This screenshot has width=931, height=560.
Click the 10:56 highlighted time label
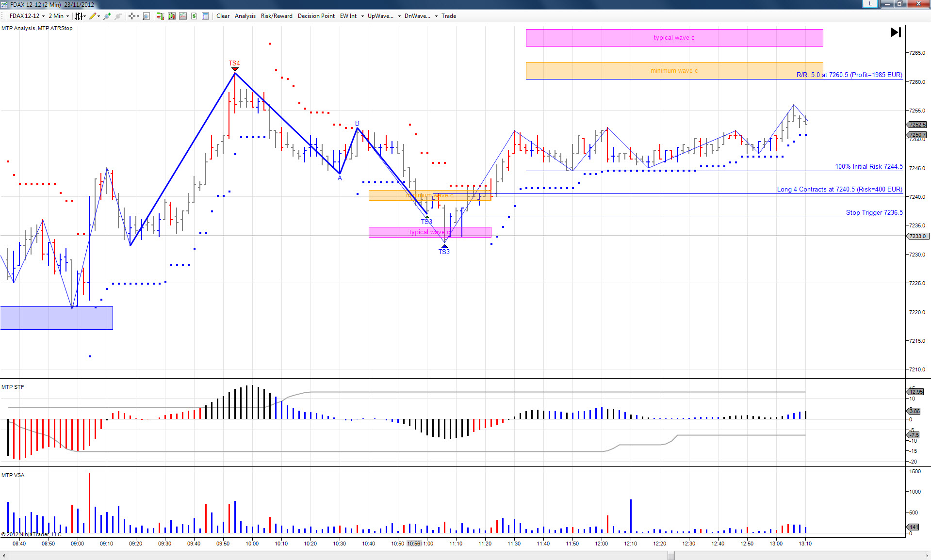414,544
